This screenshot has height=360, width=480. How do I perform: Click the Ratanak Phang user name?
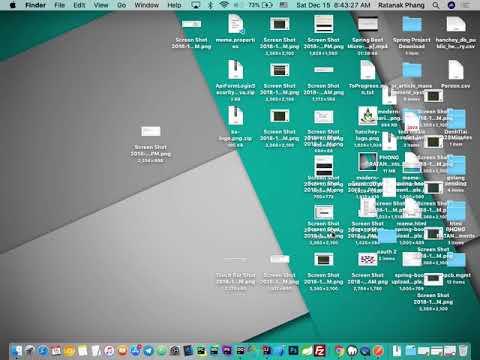coord(401,5)
